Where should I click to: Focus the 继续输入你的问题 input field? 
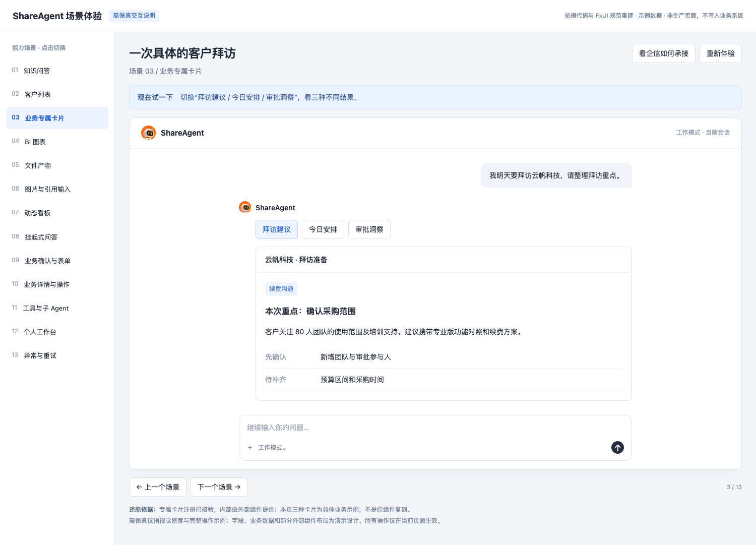tap(435, 428)
